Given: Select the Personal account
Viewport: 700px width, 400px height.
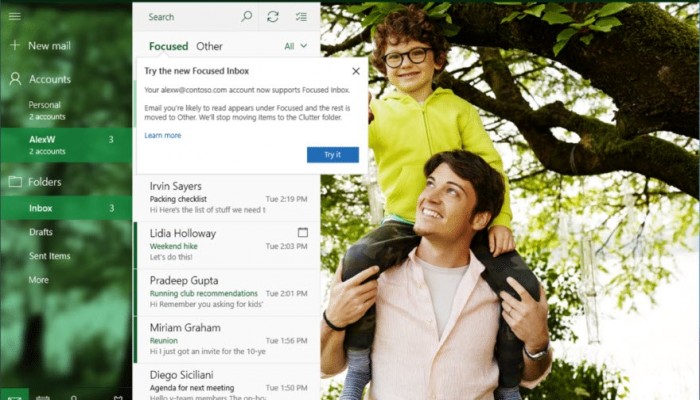Looking at the screenshot, I should pos(45,110).
